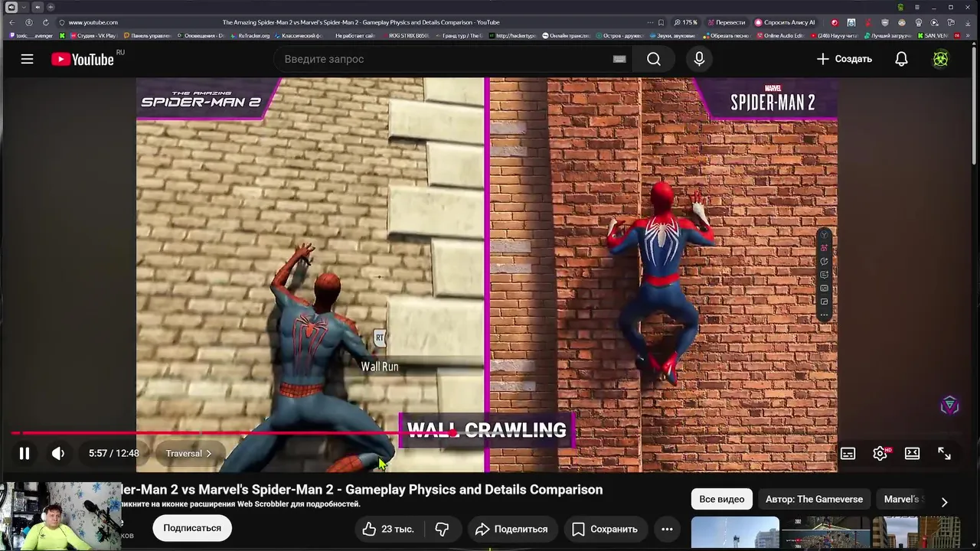
Task: Open the Студия - VK Play bookmark
Action: tap(93, 36)
